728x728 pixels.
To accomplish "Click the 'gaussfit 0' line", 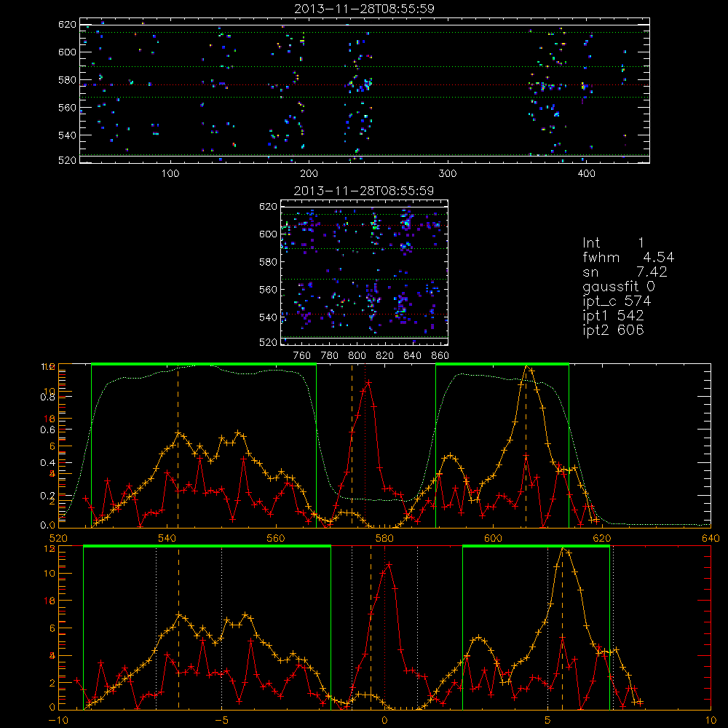I will pyautogui.click(x=618, y=286).
